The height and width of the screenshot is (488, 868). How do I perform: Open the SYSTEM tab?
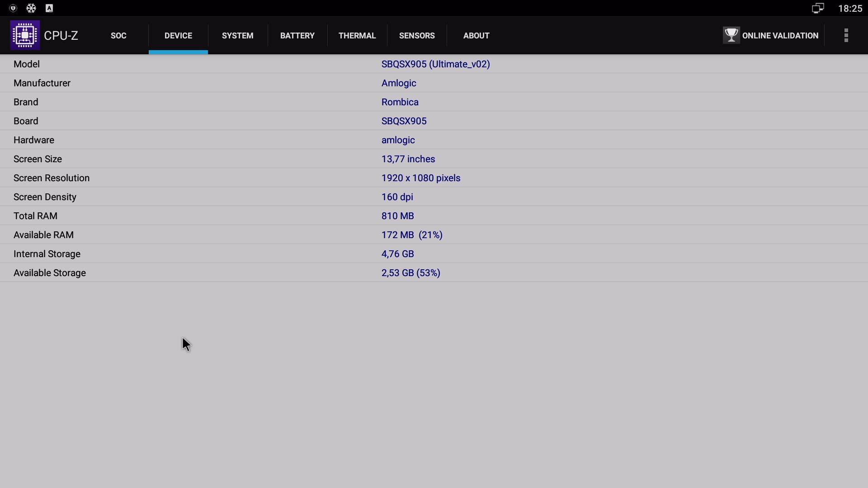237,36
